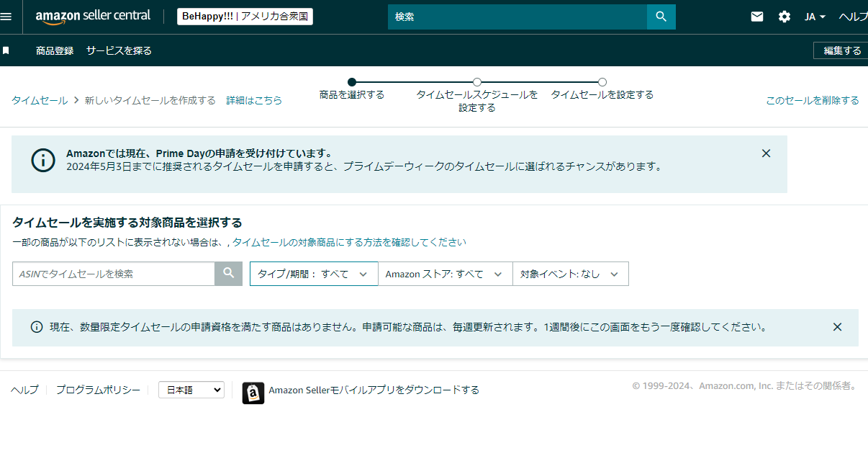Go to タイムセール breadcrumb link
868x474 pixels.
pyautogui.click(x=40, y=100)
